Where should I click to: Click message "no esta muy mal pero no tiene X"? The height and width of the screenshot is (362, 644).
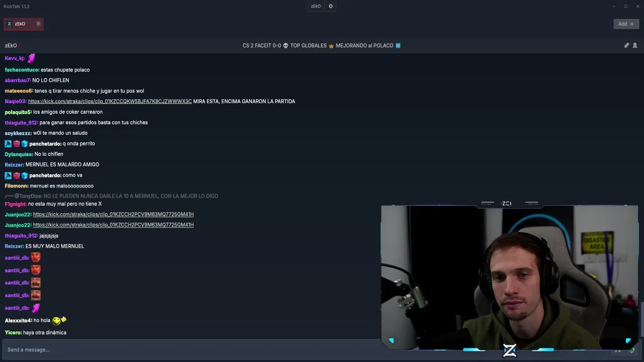coord(65,204)
